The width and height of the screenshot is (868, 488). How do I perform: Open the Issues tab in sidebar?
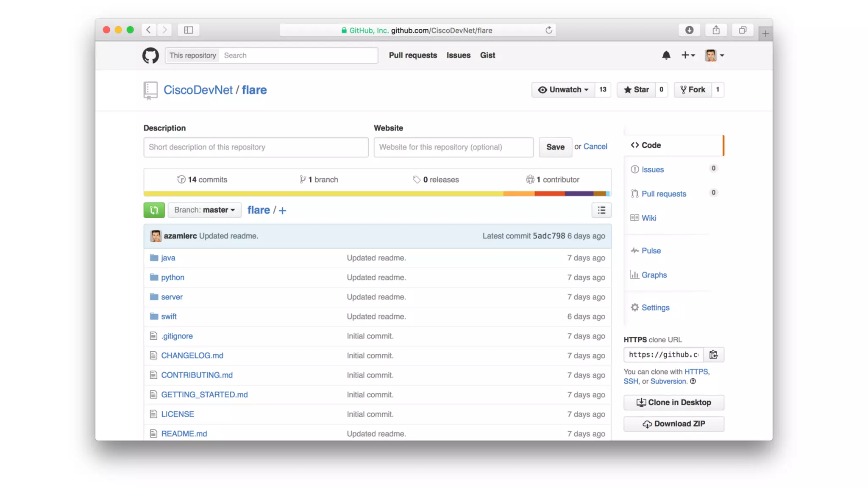(652, 169)
